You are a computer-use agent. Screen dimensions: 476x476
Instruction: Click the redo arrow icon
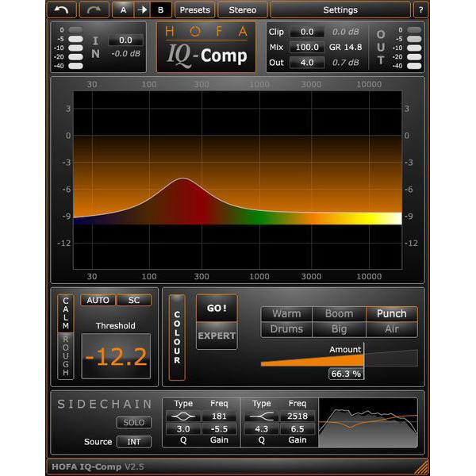(94, 10)
